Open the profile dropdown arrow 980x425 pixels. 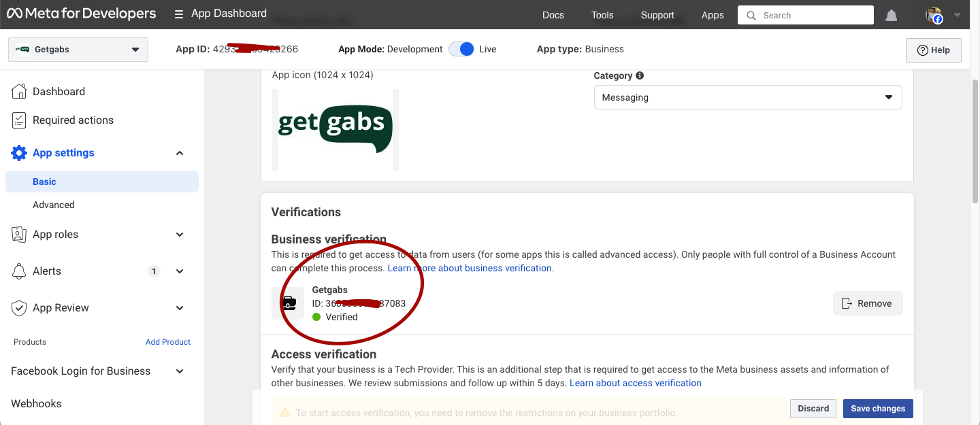(958, 14)
